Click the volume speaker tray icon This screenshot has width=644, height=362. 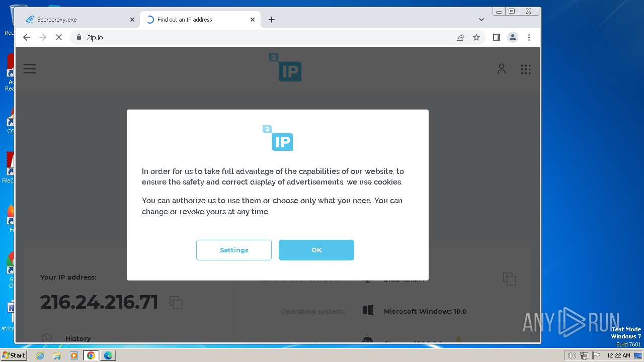tap(572, 355)
